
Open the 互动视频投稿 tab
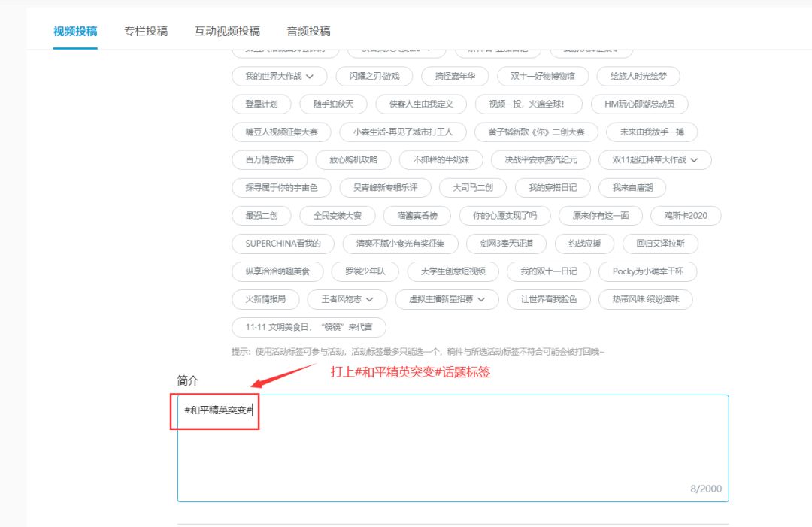227,31
